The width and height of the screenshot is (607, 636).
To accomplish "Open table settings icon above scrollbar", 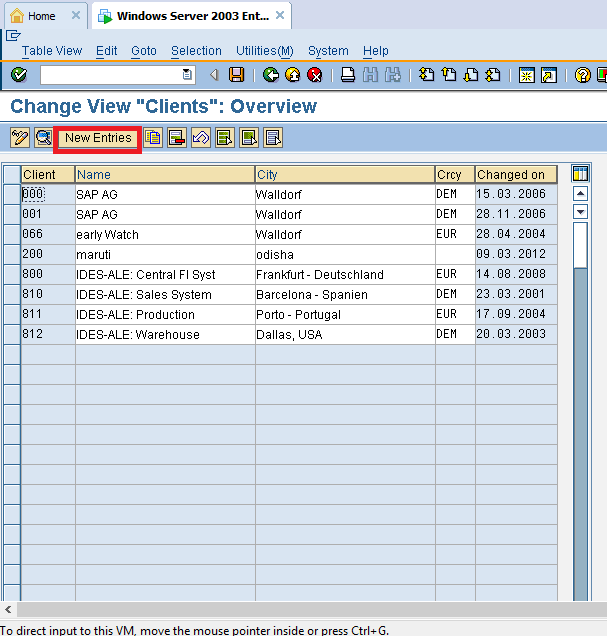I will 580,174.
